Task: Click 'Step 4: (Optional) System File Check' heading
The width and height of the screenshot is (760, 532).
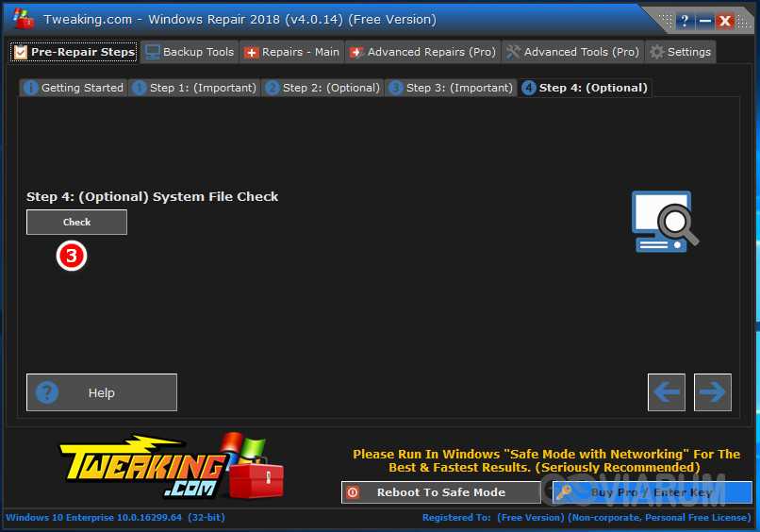Action: point(152,196)
